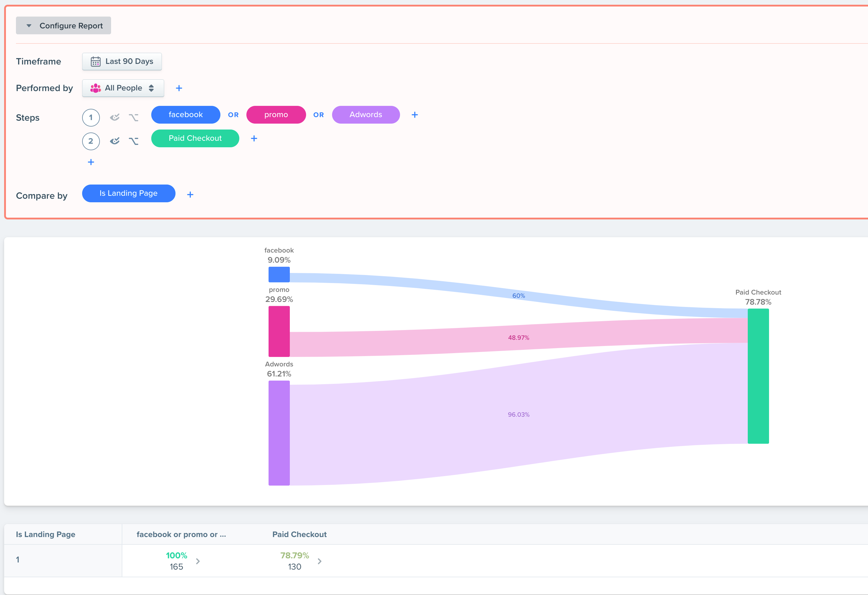Open the All People dropdown
868x595 pixels.
coord(123,88)
